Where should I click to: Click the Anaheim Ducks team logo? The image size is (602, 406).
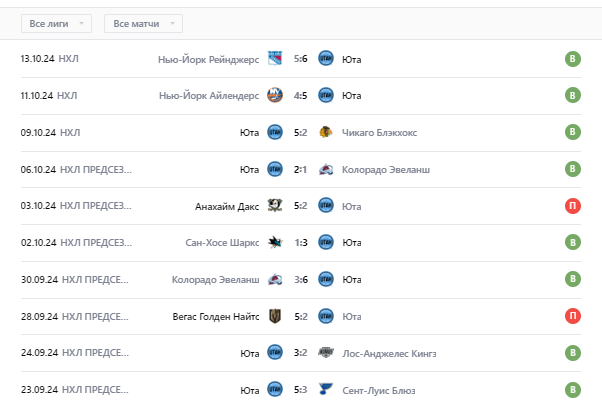point(275,206)
